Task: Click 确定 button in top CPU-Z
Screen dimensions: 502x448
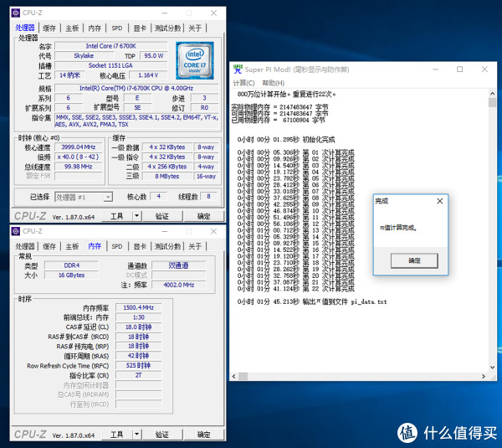Action: coord(203,216)
